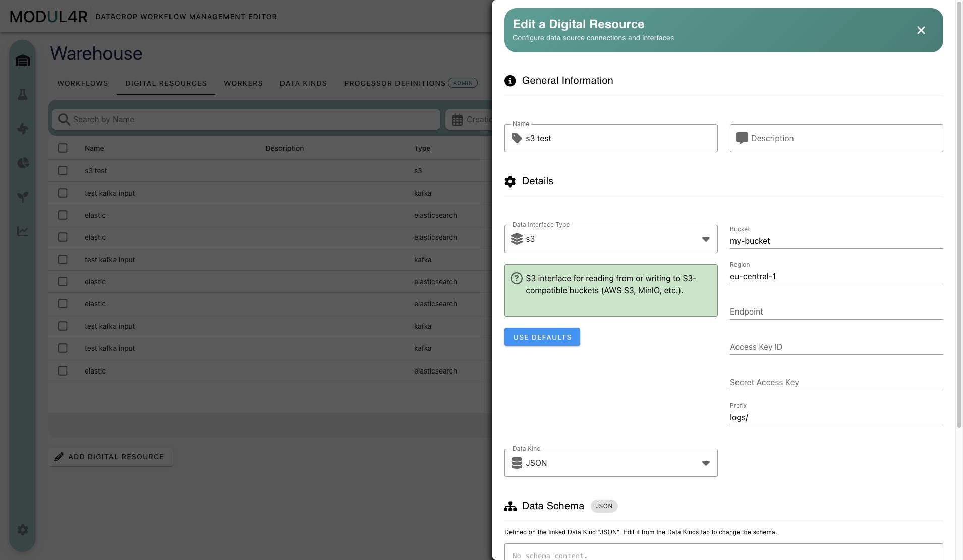The height and width of the screenshot is (560, 963).
Task: Click the Name input field
Action: click(x=611, y=138)
